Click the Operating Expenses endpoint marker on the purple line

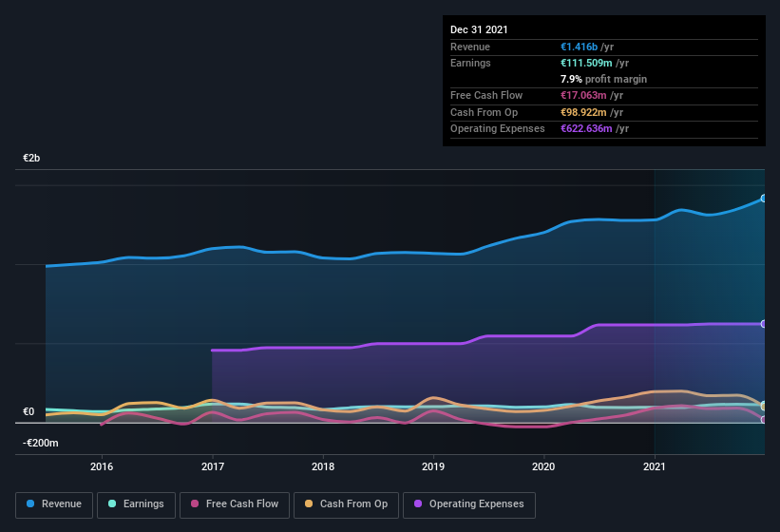[x=764, y=324]
